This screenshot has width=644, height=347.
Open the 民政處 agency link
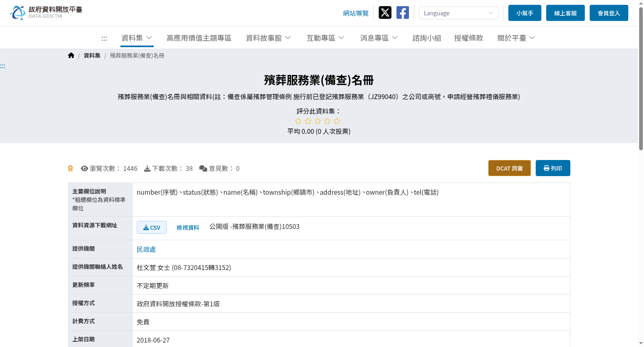[146, 249]
